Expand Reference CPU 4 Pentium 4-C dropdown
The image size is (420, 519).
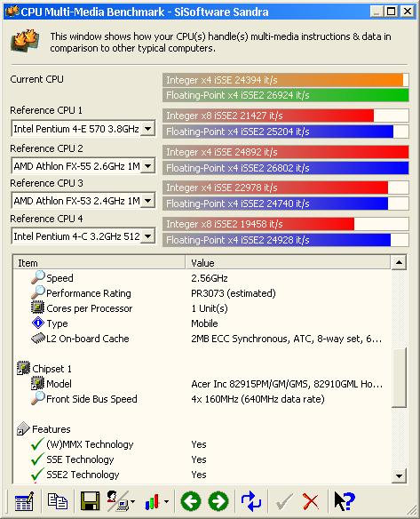tap(147, 236)
